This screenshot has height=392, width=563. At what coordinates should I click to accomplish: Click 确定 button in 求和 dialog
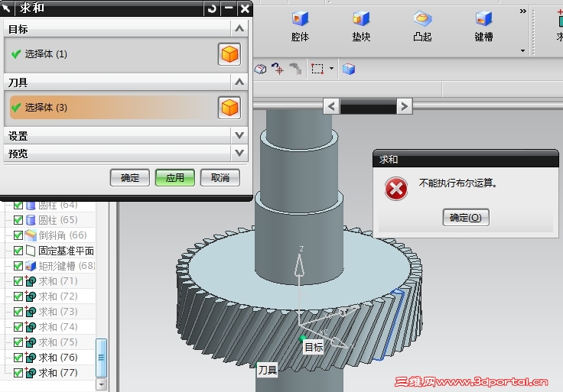tap(129, 178)
